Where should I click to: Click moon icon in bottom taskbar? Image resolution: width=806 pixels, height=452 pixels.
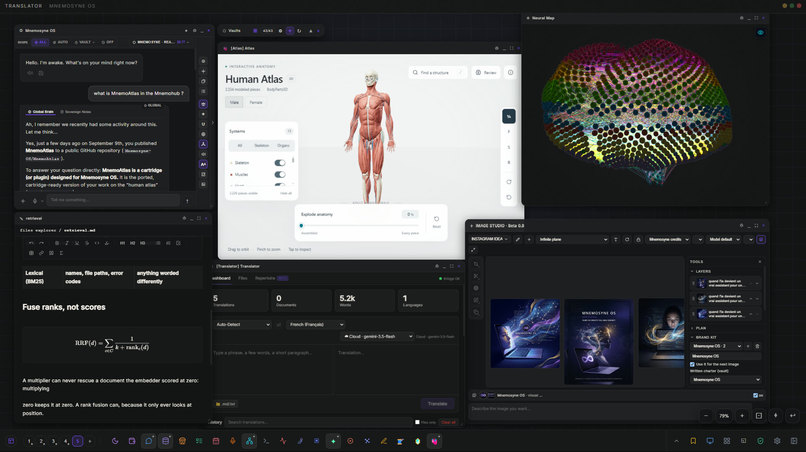[115, 441]
